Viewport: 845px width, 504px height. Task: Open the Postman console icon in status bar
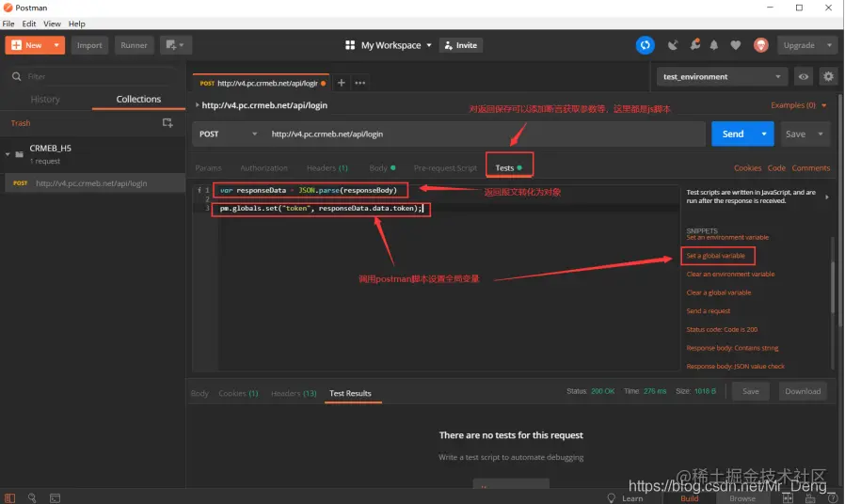pyautogui.click(x=55, y=498)
